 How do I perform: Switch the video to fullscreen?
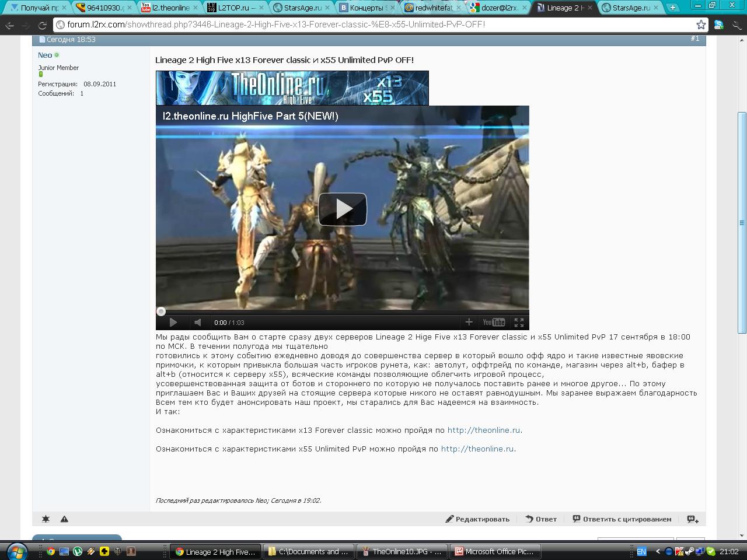point(519,322)
